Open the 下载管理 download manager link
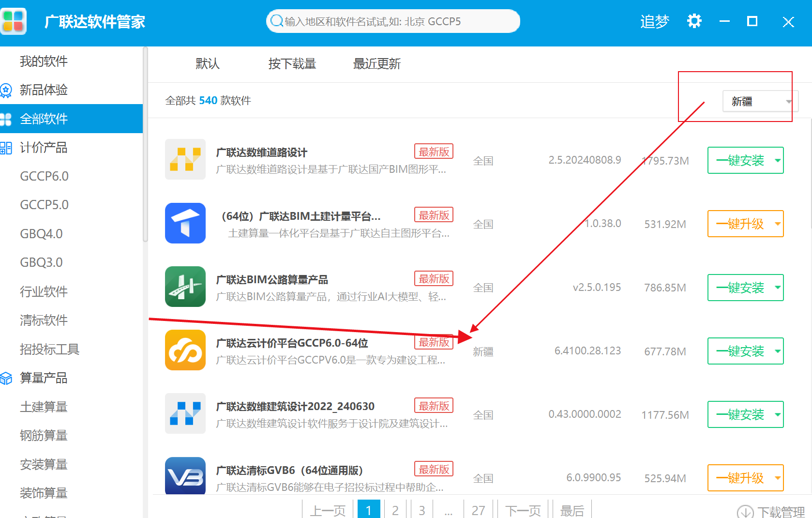812x518 pixels. [x=771, y=512]
